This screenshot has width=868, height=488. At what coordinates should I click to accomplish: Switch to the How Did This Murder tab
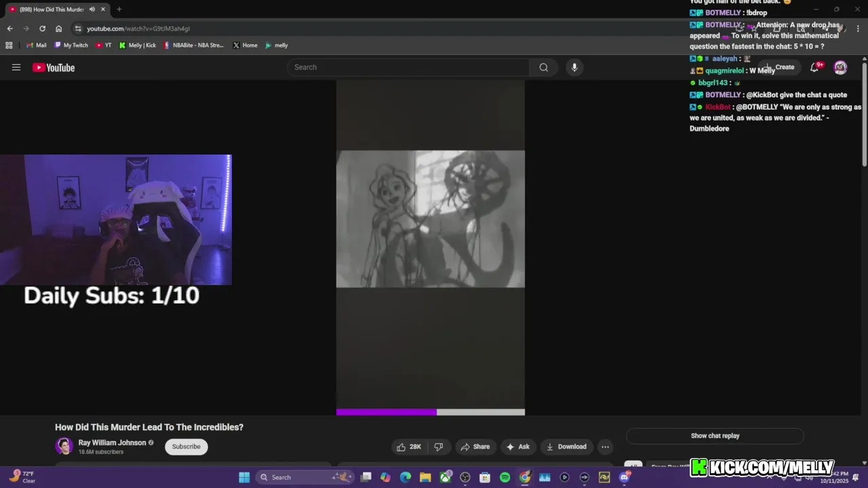tap(52, 9)
